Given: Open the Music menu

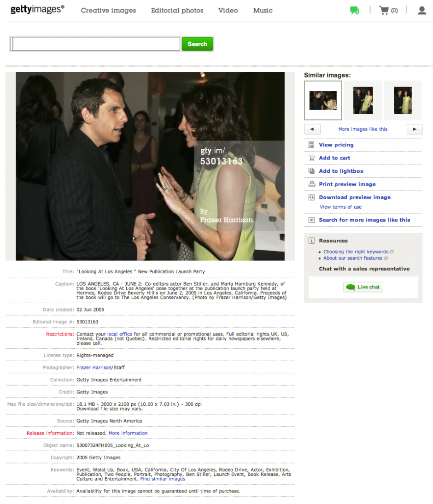Looking at the screenshot, I should point(263,10).
